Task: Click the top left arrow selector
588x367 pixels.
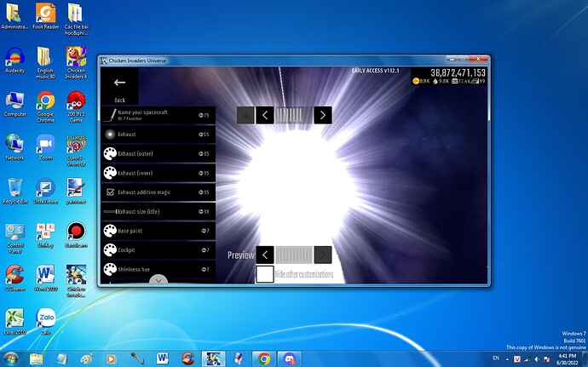Action: [x=265, y=115]
